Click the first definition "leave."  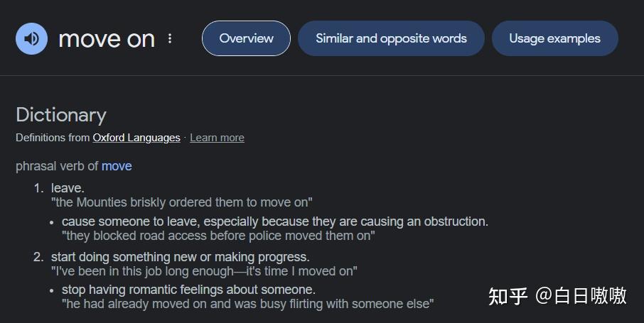(68, 188)
